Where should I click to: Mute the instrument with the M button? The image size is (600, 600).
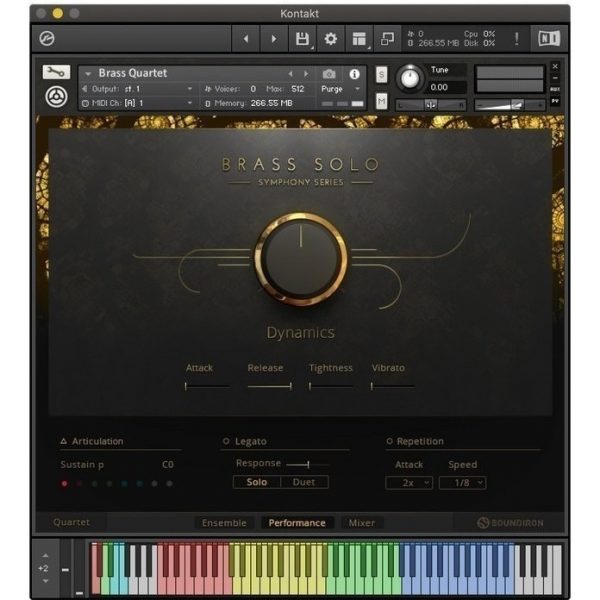click(382, 101)
